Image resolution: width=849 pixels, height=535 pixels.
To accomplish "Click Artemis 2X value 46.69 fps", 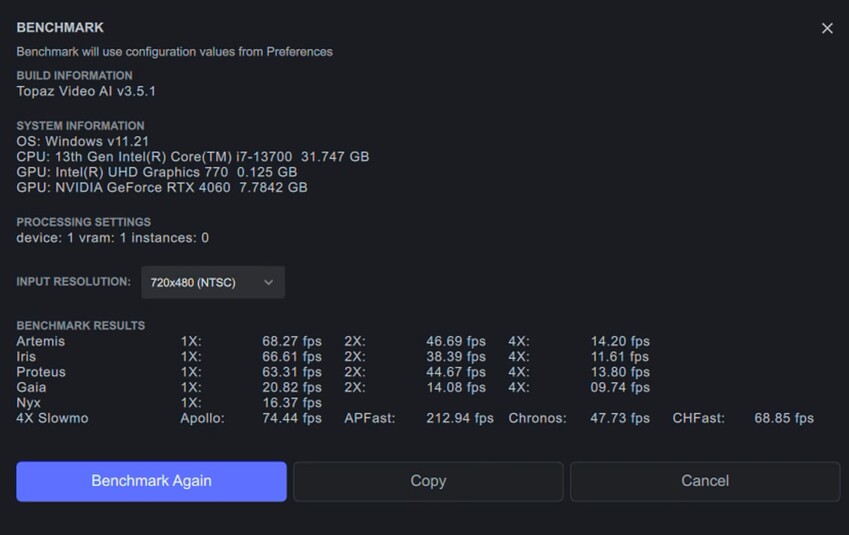I will click(x=456, y=341).
